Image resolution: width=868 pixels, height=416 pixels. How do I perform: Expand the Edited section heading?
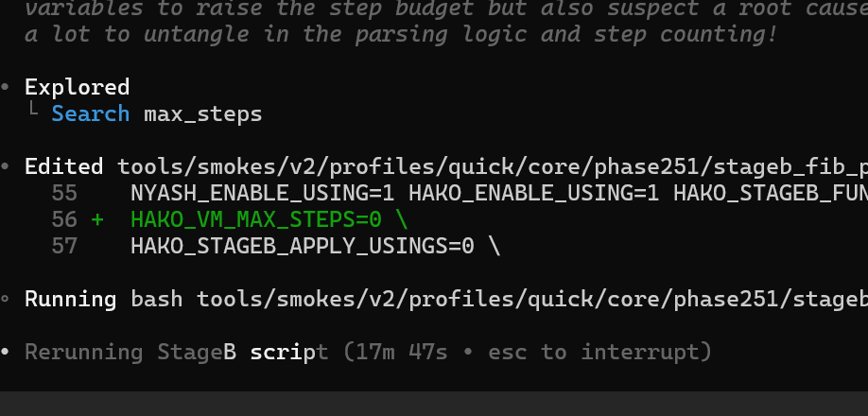tap(63, 166)
